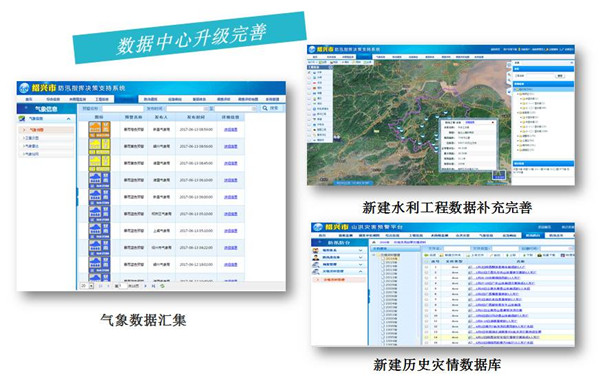Click the orange rain warning icon in first row
This screenshot has height=381, width=600.
tap(99, 130)
